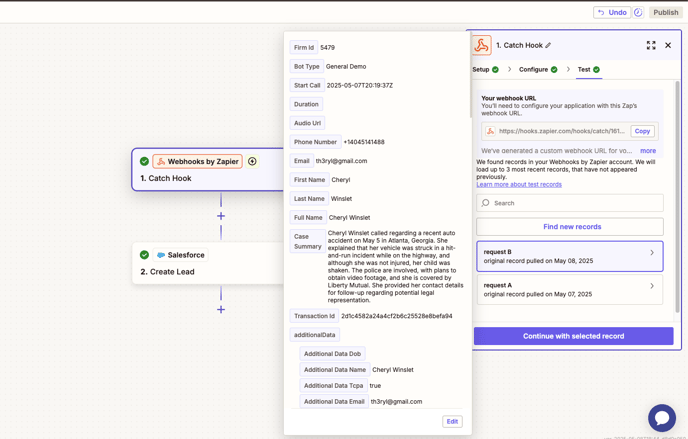Show more of the webhook URL description

click(648, 151)
